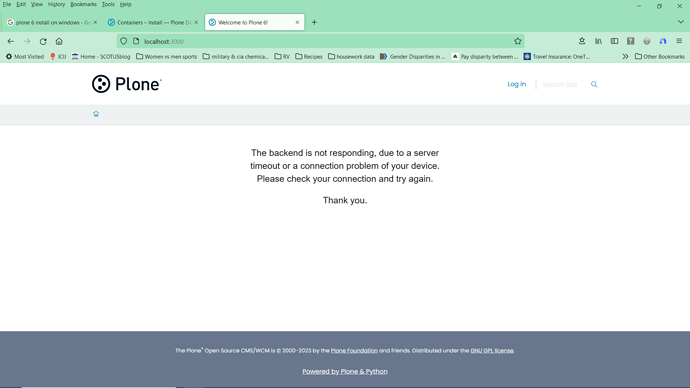Toggle the sidebar view icon
Viewport: 690px width, 388px height.
pos(614,41)
